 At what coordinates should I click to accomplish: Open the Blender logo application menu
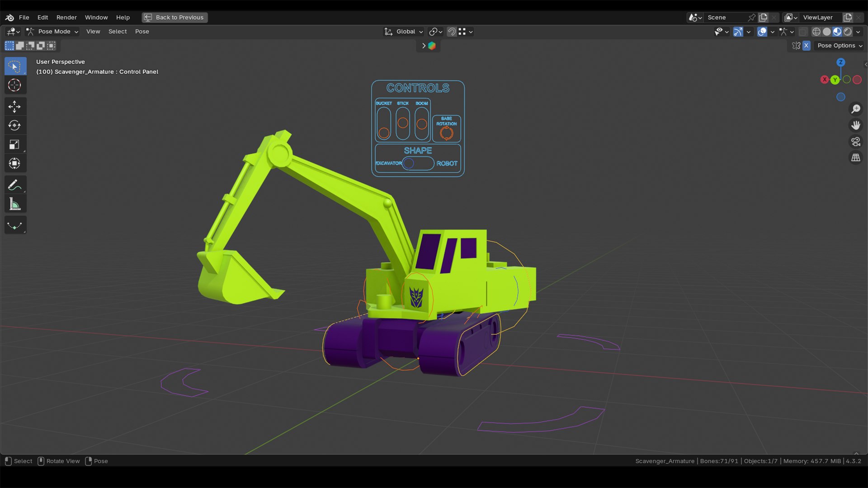[9, 18]
